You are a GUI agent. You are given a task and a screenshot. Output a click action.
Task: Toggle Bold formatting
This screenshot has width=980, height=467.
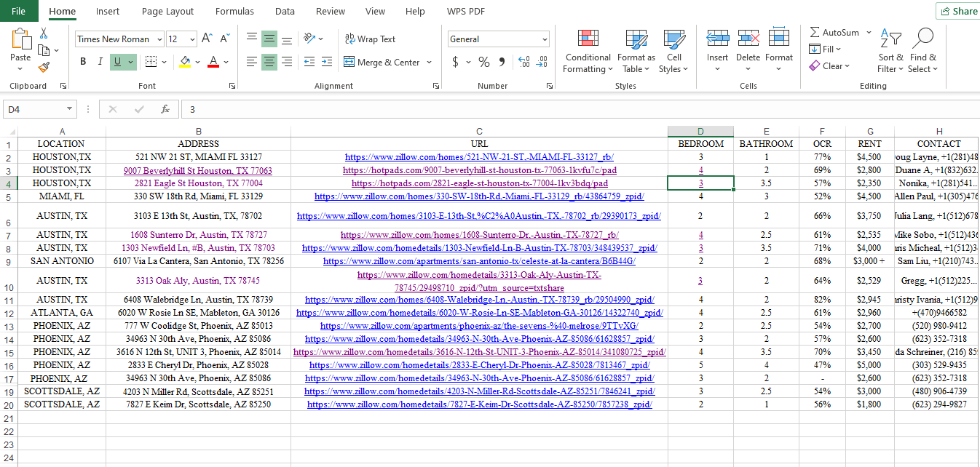coord(83,62)
